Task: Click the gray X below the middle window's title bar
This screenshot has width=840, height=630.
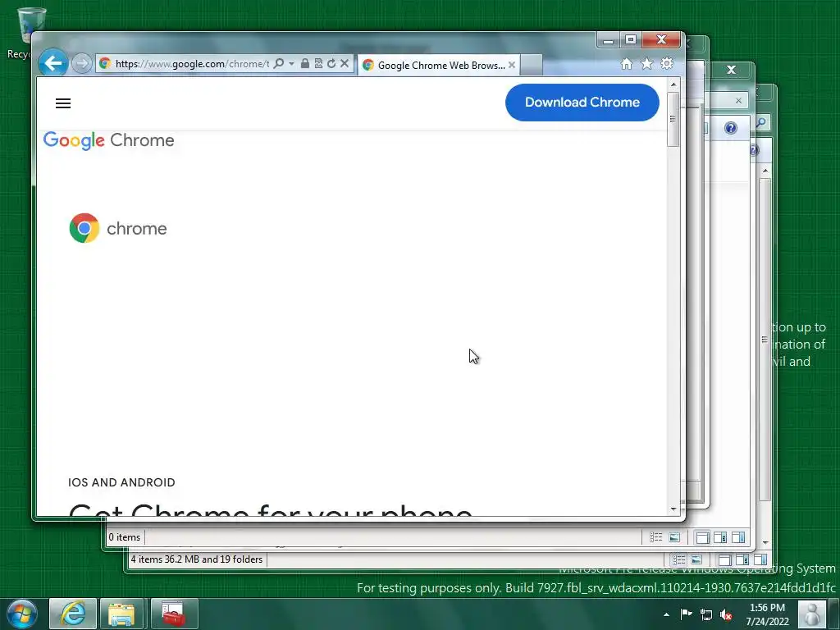Action: (x=738, y=101)
